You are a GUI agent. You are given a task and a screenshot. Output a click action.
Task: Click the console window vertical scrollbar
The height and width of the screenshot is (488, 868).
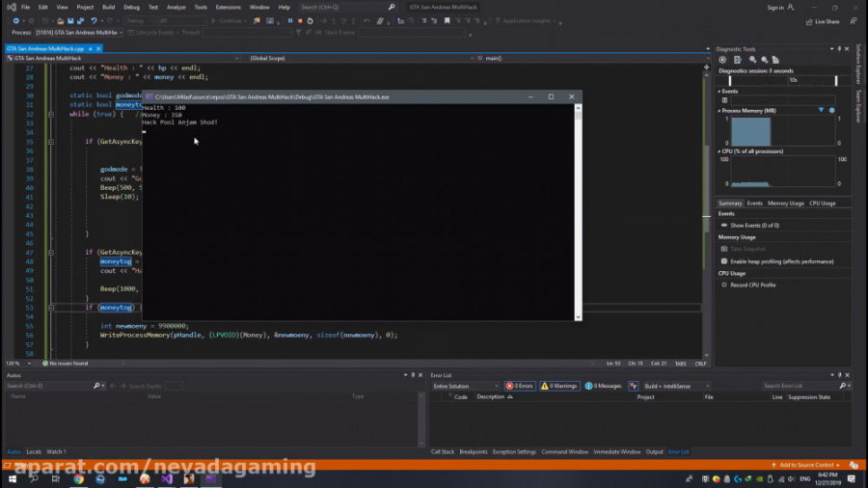[x=578, y=212]
